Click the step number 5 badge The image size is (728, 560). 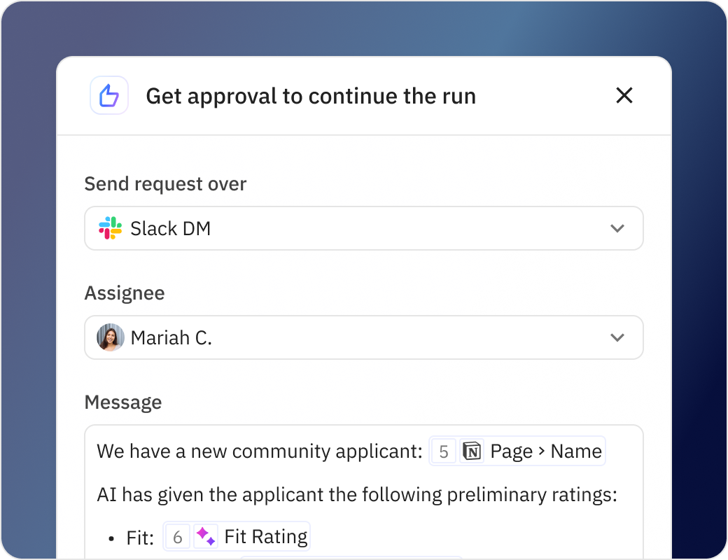click(x=444, y=451)
